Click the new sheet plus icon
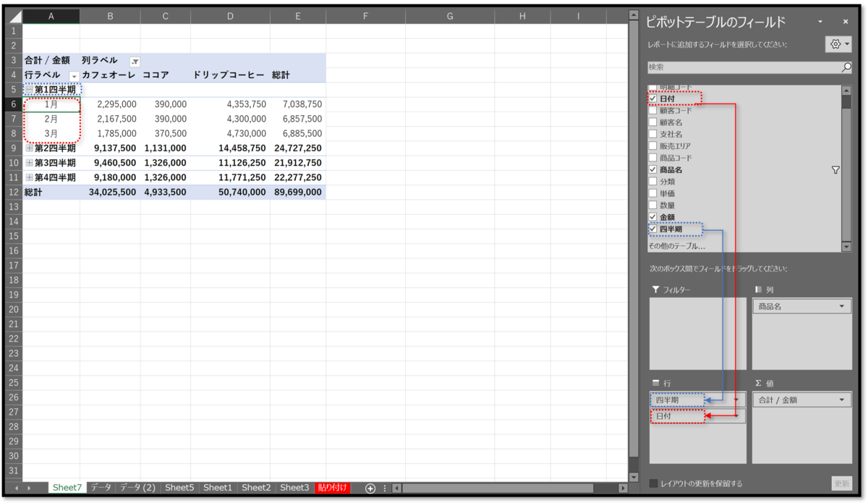 [370, 488]
